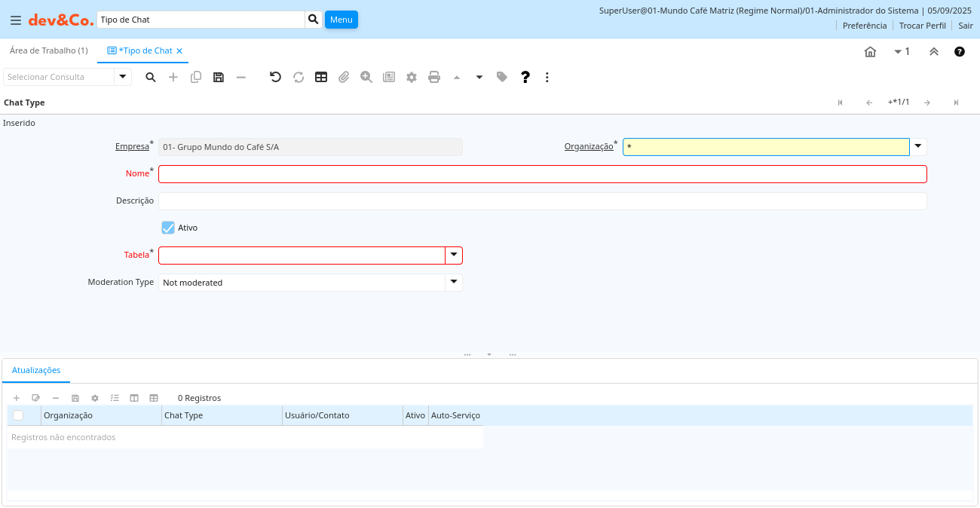980x508 pixels.
Task: Open the hamburger menu beside the logo
Action: [15, 20]
